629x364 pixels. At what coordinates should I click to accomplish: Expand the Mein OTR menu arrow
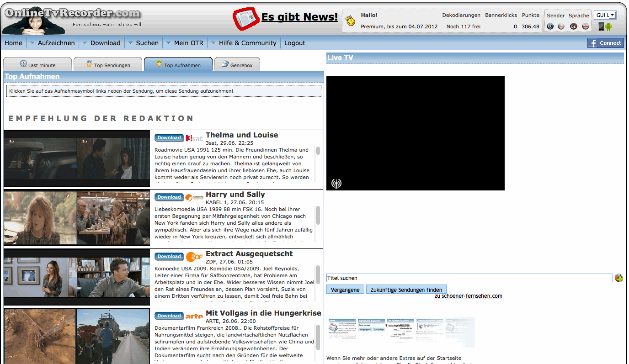point(168,43)
